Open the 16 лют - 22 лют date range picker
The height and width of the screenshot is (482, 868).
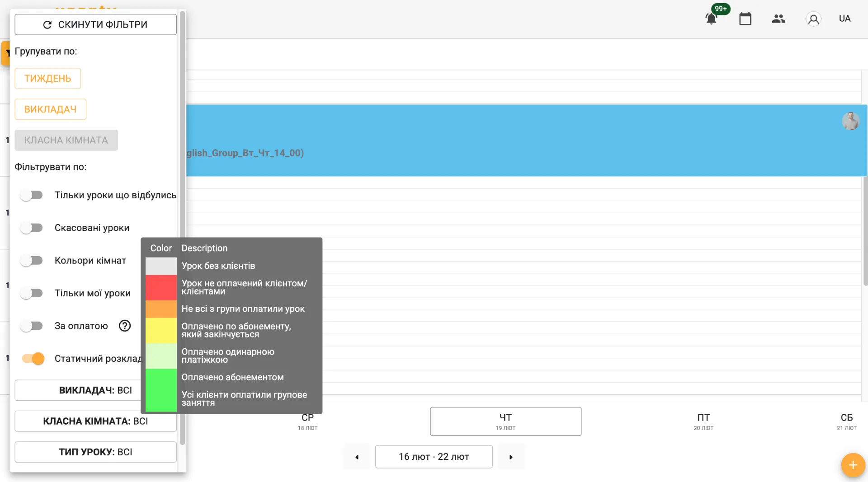[x=434, y=457]
